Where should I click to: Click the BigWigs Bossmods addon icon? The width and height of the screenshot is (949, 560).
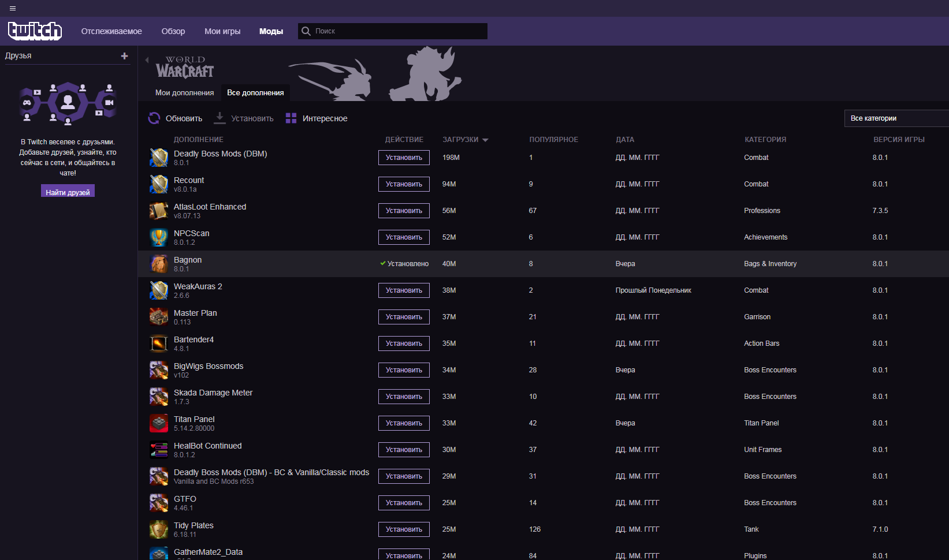[159, 370]
